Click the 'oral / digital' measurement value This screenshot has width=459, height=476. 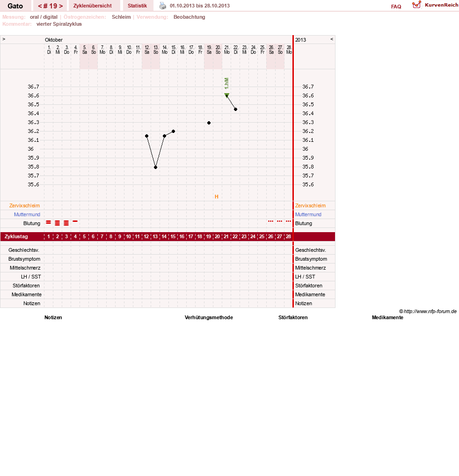[44, 17]
